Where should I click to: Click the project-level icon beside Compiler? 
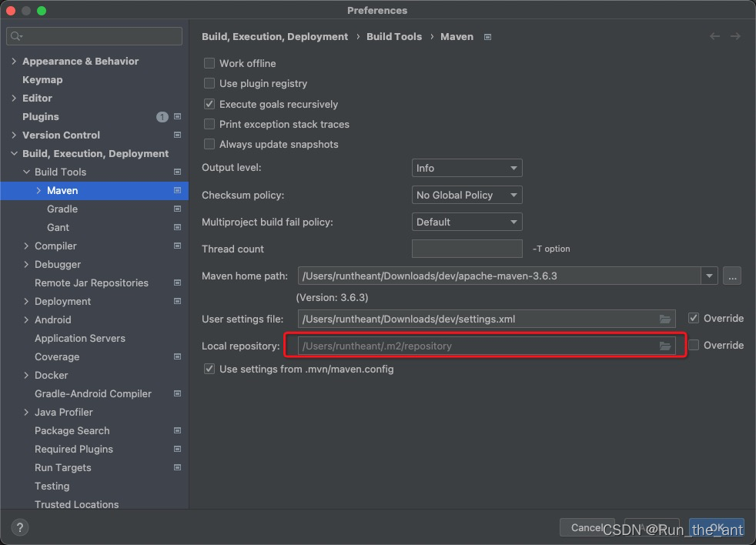pyautogui.click(x=177, y=246)
